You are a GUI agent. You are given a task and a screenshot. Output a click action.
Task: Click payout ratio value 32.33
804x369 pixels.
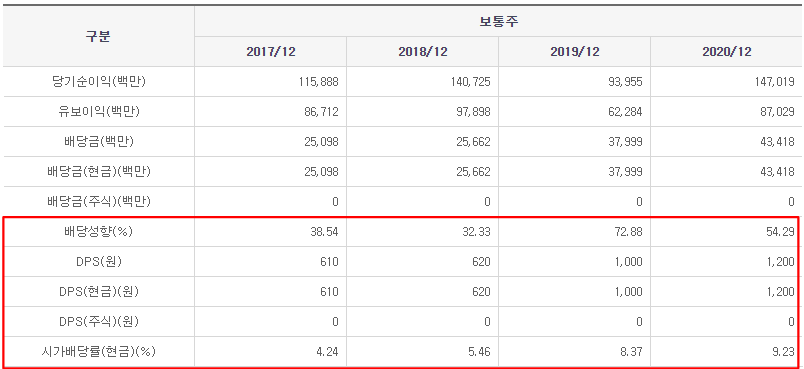(x=476, y=232)
